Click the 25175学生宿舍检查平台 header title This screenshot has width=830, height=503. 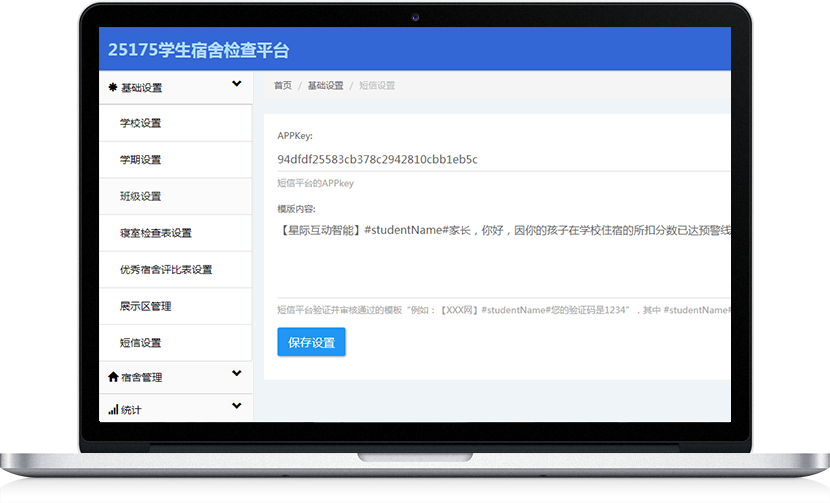(x=198, y=50)
